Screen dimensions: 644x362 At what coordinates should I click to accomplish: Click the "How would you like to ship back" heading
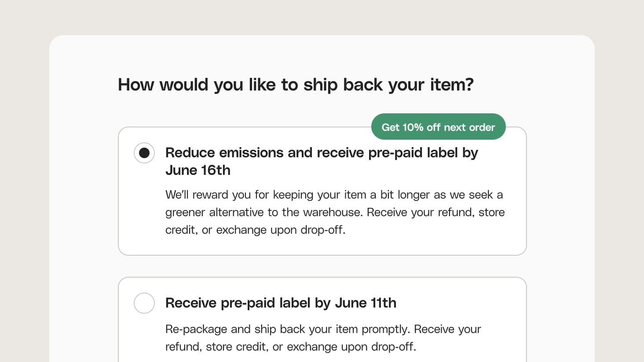[x=296, y=85]
